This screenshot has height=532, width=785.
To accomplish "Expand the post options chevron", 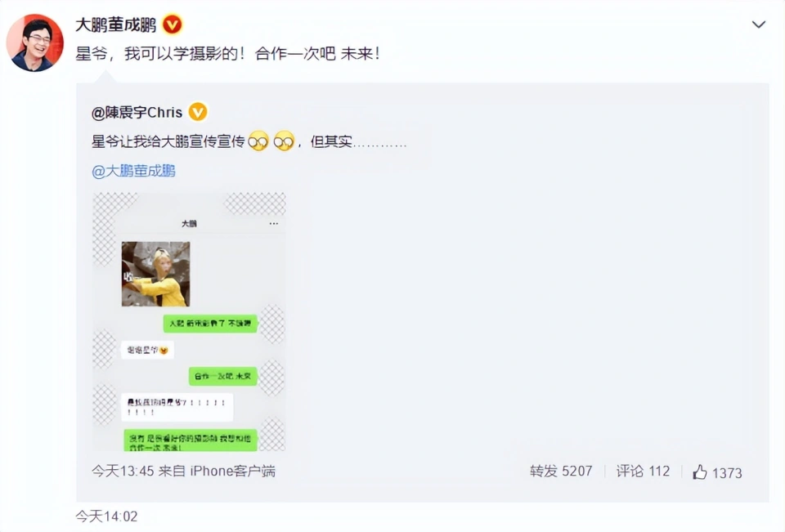I will click(x=759, y=25).
